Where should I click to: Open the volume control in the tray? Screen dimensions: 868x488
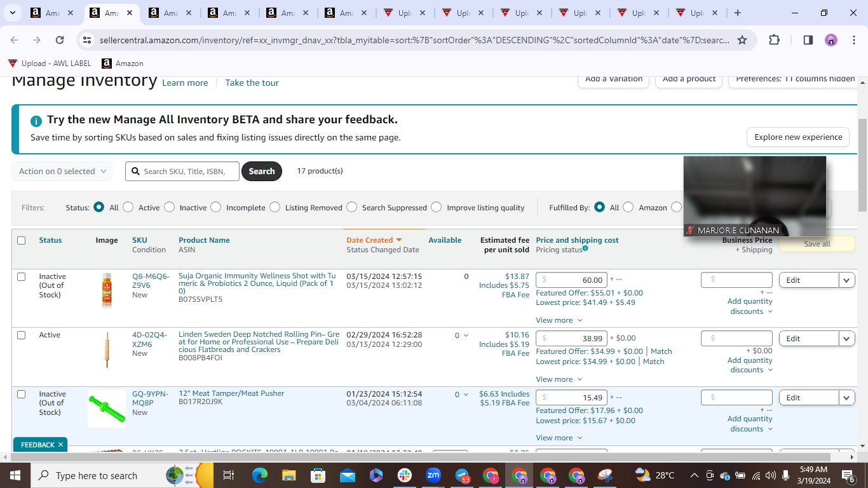(771, 475)
